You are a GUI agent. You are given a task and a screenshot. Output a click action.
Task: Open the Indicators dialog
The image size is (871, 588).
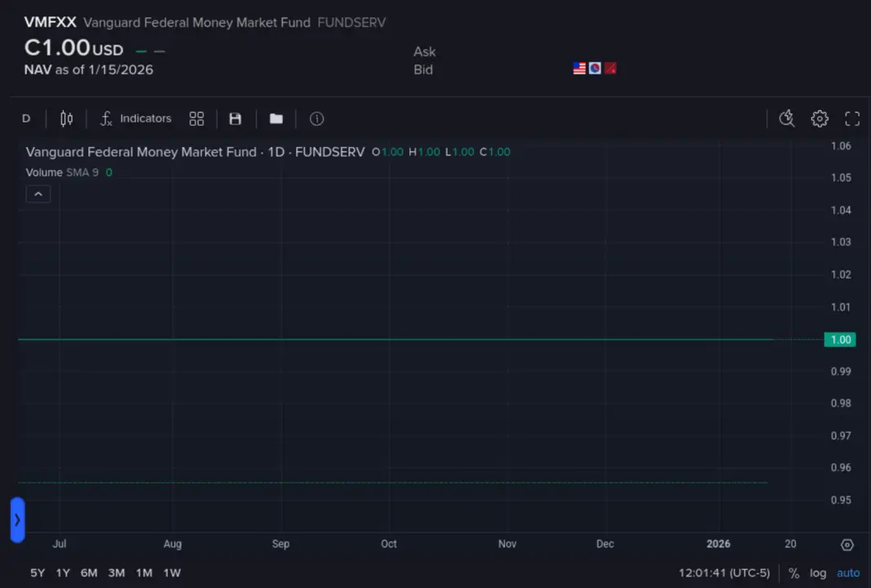136,118
